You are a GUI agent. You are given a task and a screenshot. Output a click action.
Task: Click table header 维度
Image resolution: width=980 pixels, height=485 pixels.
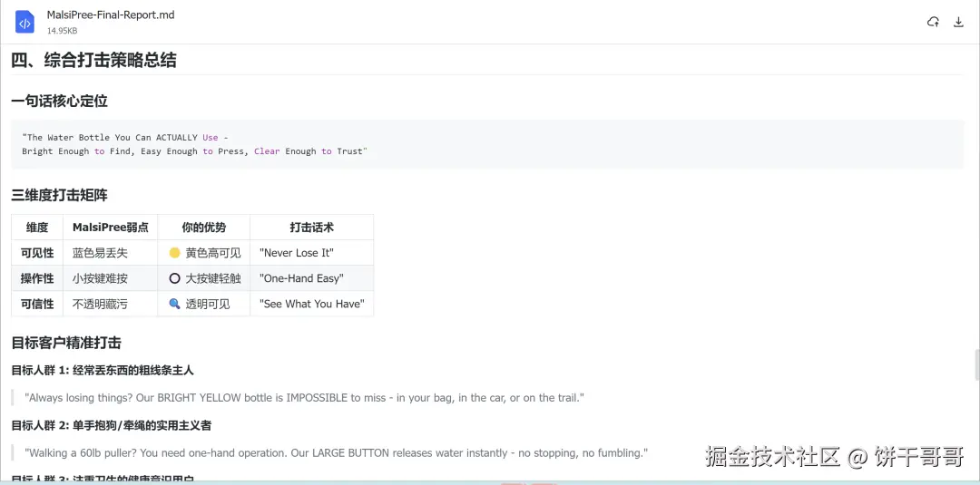[x=37, y=228]
